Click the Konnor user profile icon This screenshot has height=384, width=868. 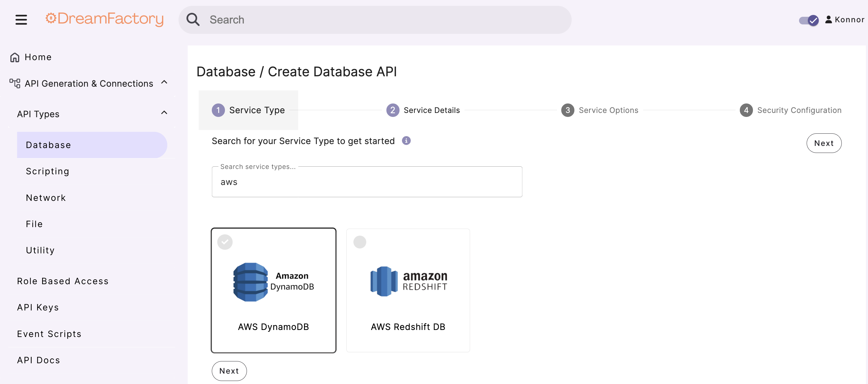(x=828, y=20)
